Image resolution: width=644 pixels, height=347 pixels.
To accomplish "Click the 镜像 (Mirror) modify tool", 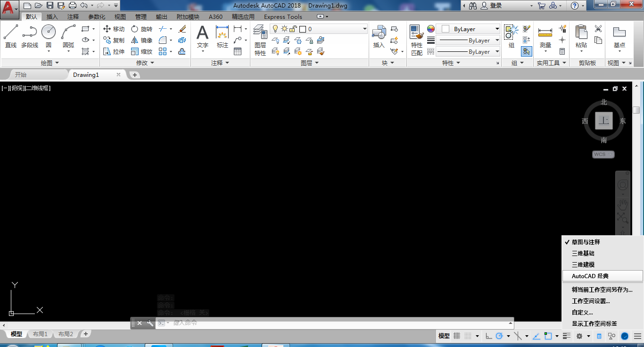I will pos(141,41).
